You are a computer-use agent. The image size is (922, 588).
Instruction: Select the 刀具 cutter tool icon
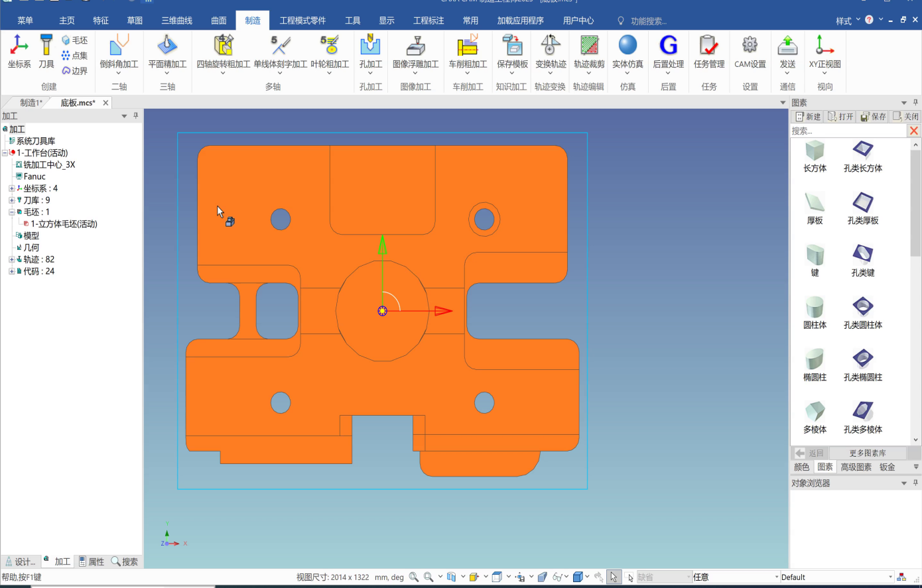point(46,52)
